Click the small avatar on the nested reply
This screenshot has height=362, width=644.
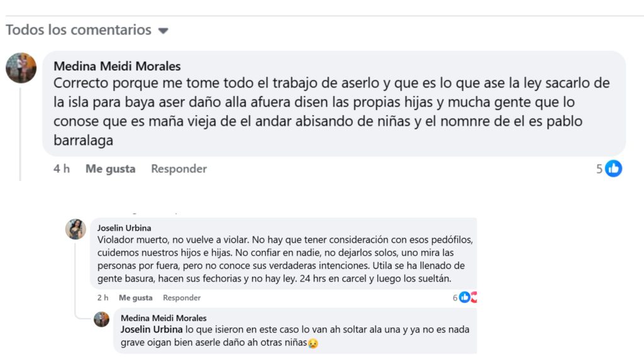click(101, 319)
